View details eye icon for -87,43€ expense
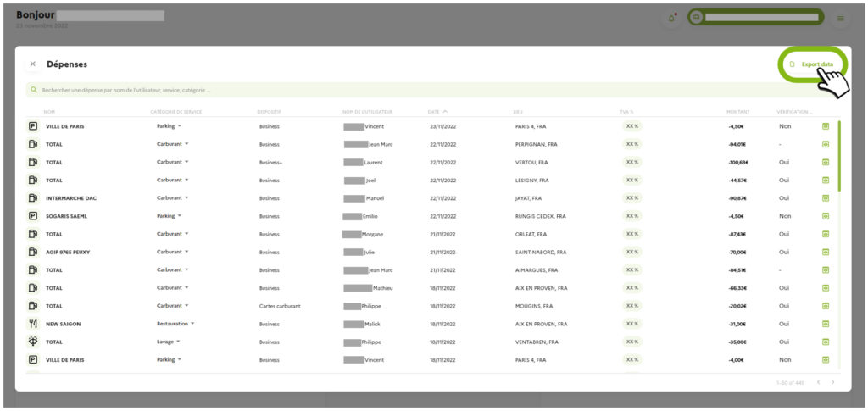This screenshot has height=411, width=868. (825, 234)
